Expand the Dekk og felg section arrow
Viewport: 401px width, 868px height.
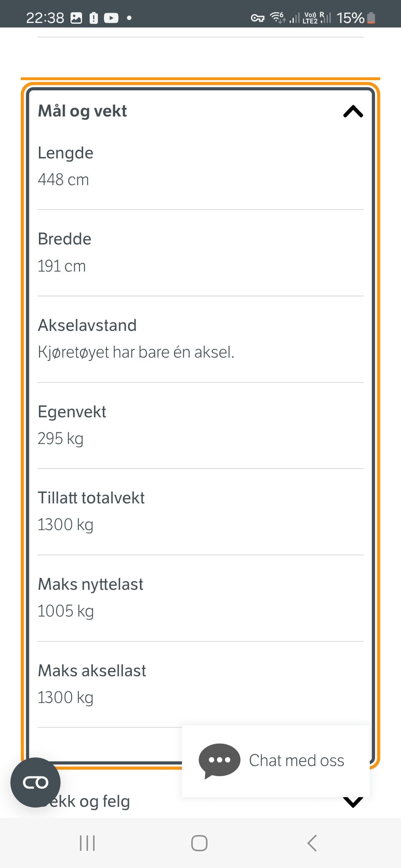pos(353,802)
